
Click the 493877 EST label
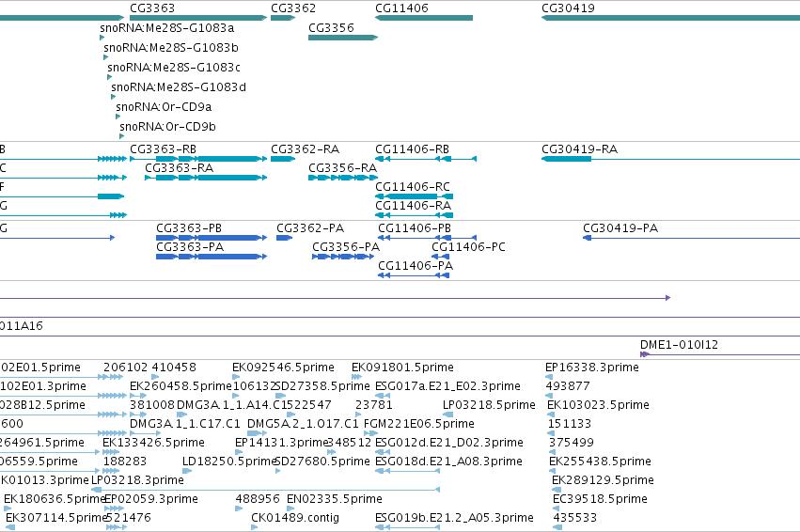point(568,386)
